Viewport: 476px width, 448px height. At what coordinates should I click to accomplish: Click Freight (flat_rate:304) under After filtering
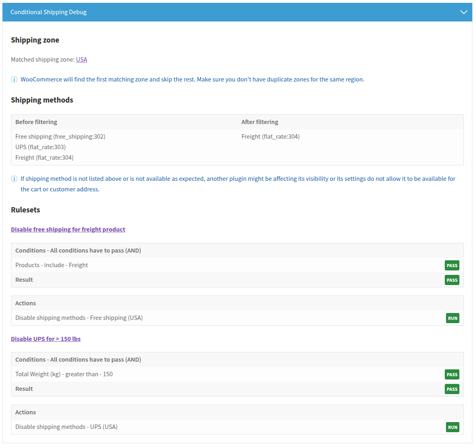coord(270,137)
